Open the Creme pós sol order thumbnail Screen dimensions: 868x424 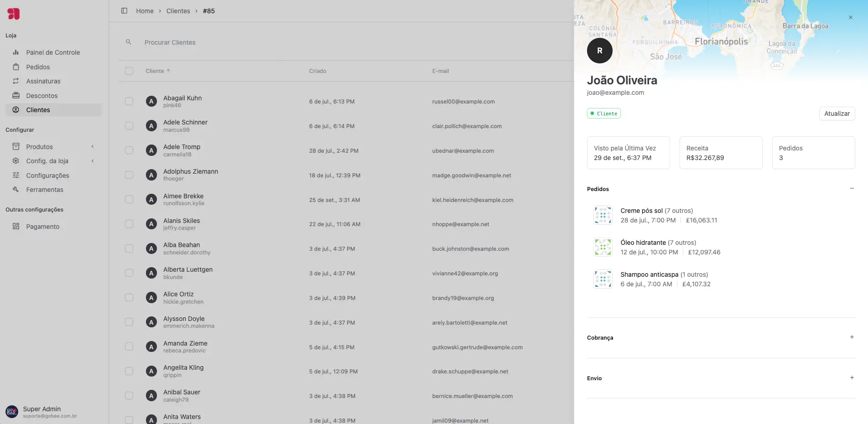[603, 215]
